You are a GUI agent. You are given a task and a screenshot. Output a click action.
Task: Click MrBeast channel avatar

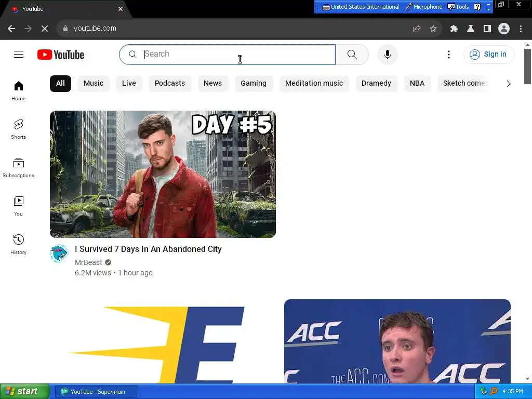click(x=59, y=254)
